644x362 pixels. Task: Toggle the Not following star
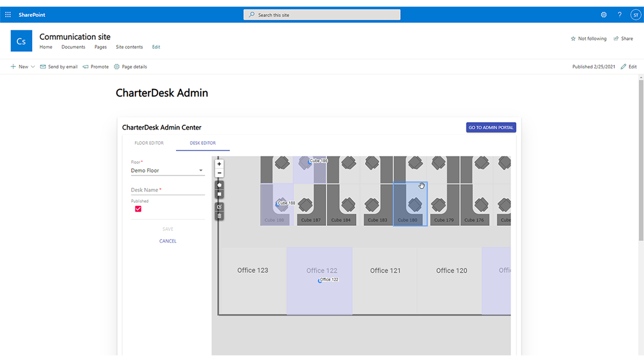[573, 39]
